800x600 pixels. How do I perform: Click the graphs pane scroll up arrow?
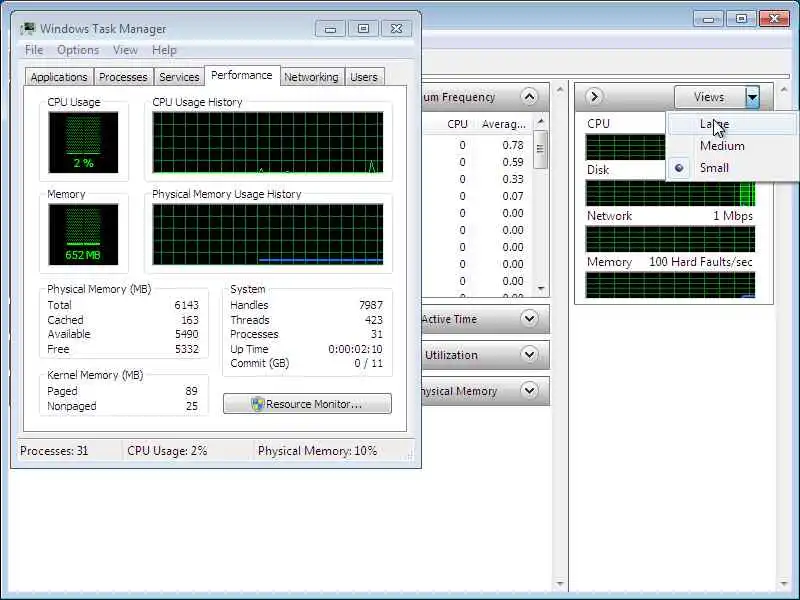click(784, 90)
